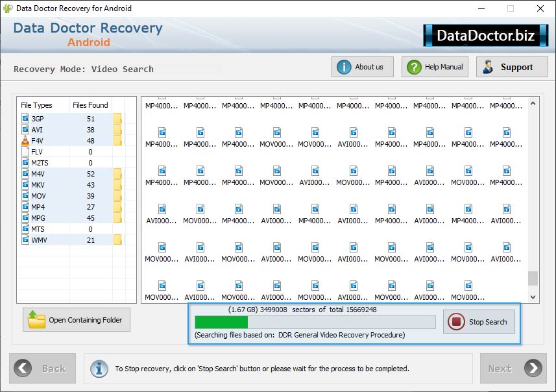Click the file list scrollbar thumb
The width and height of the screenshot is (556, 392).
(x=533, y=278)
